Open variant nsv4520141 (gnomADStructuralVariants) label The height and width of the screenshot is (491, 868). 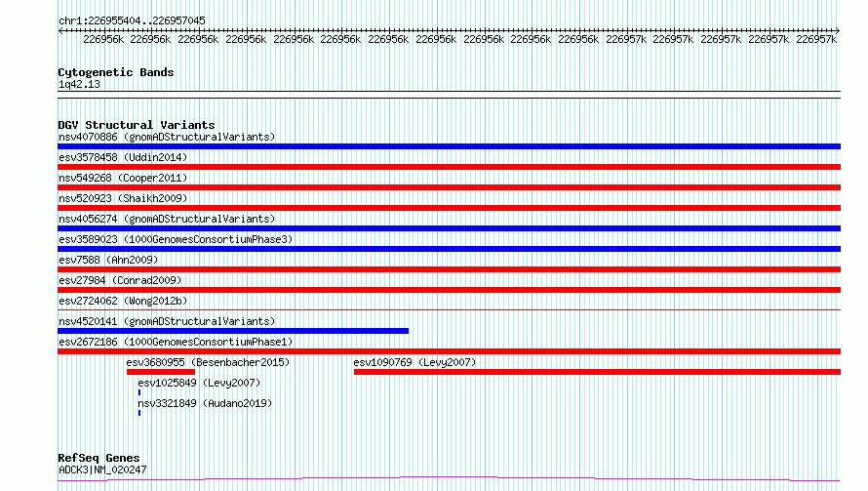(167, 321)
